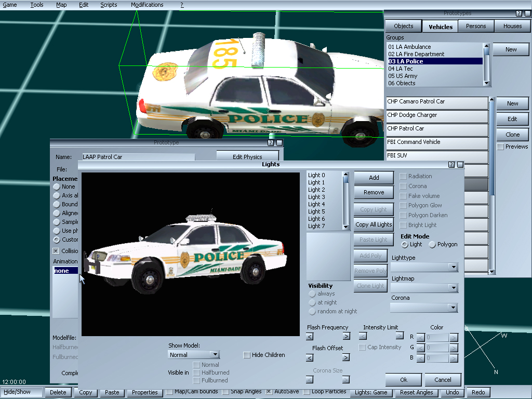
Task: Open help for the Prototype window
Action: [x=270, y=143]
